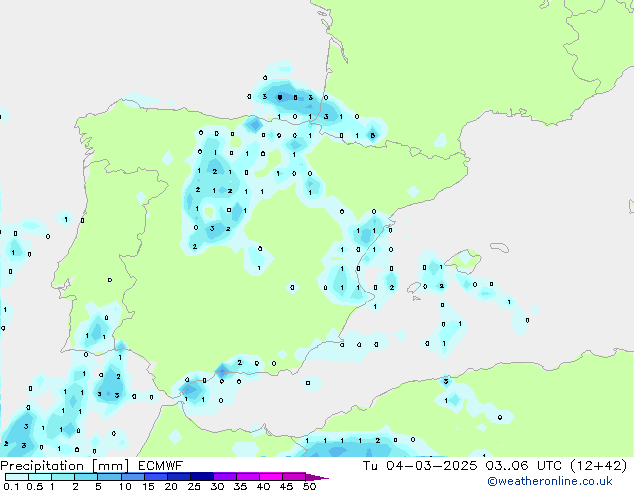Click the 45–50 mm legend color box
This screenshot has width=634, height=490.
point(294,477)
